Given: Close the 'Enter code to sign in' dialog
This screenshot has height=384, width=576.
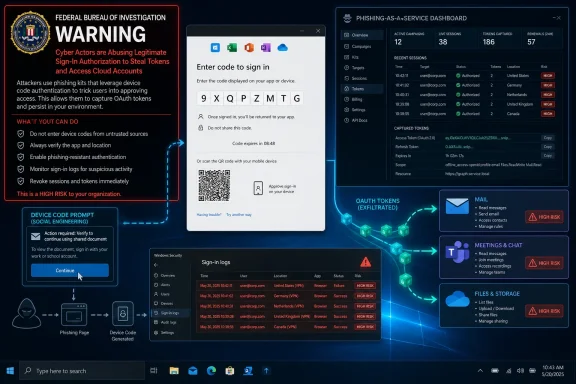Looking at the screenshot, I should tap(318, 31).
